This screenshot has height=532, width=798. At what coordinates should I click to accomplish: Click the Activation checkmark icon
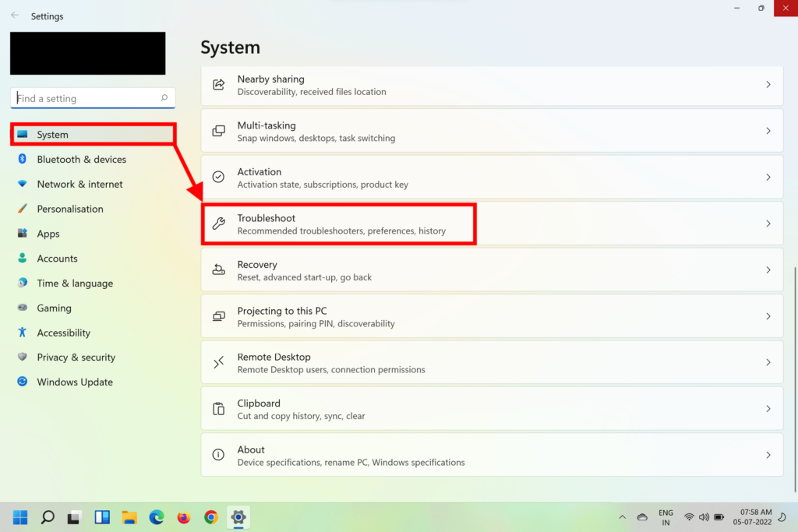pos(219,178)
